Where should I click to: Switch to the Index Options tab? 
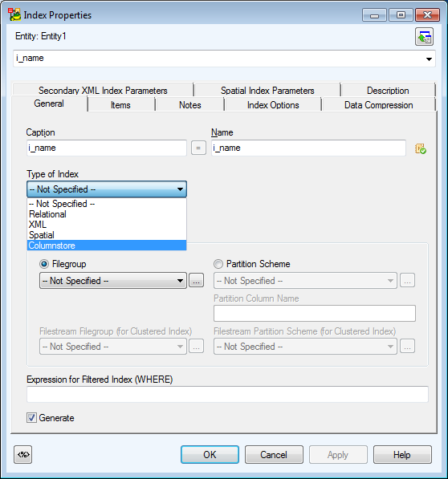(273, 105)
